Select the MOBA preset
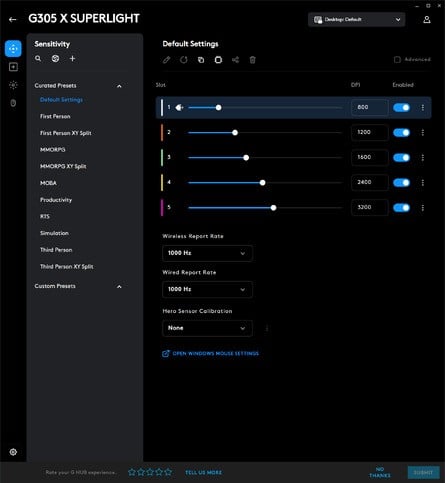Image resolution: width=445 pixels, height=483 pixels. tap(48, 183)
